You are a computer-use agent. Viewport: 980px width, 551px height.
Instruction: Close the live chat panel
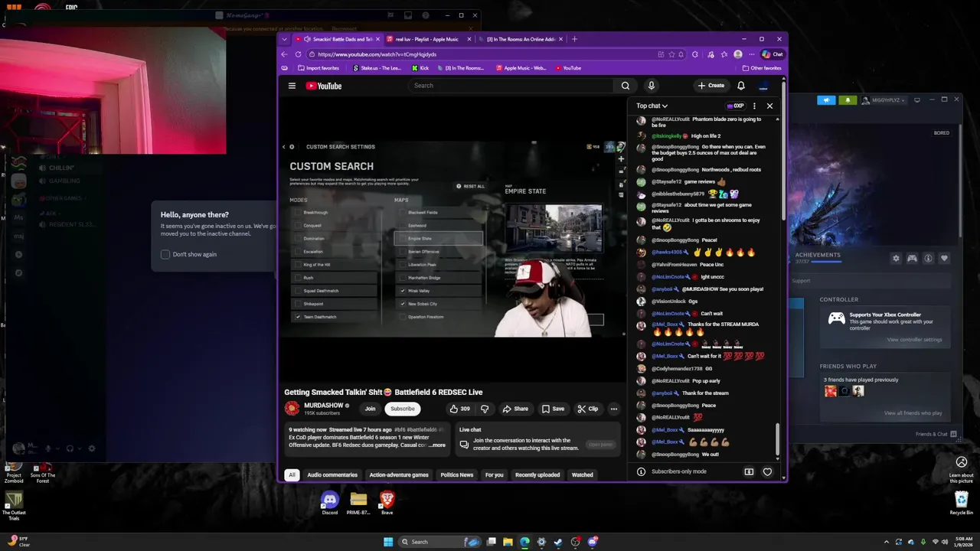(769, 106)
